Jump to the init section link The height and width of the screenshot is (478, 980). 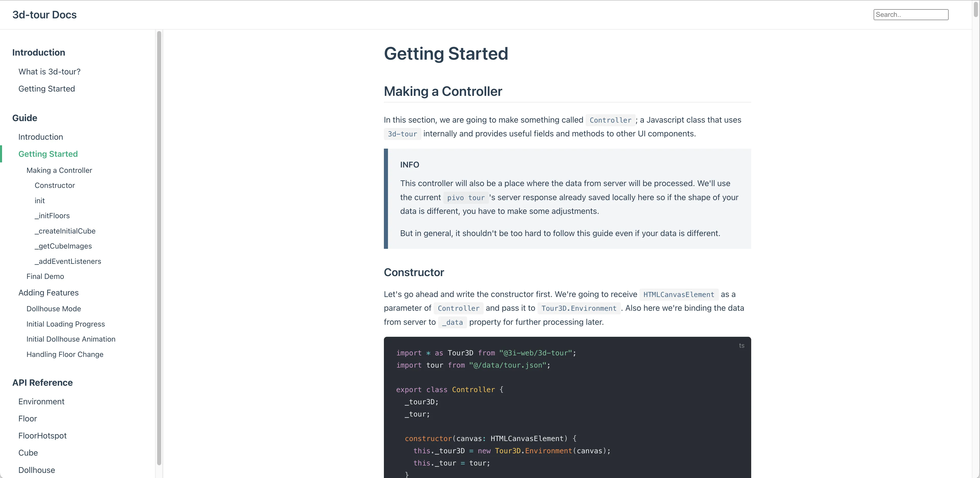tap(40, 201)
